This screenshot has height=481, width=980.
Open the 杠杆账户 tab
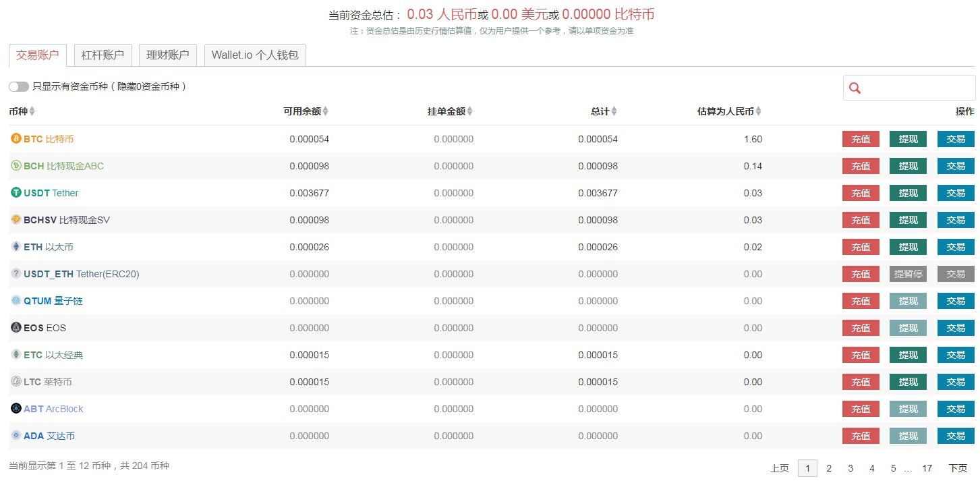103,55
